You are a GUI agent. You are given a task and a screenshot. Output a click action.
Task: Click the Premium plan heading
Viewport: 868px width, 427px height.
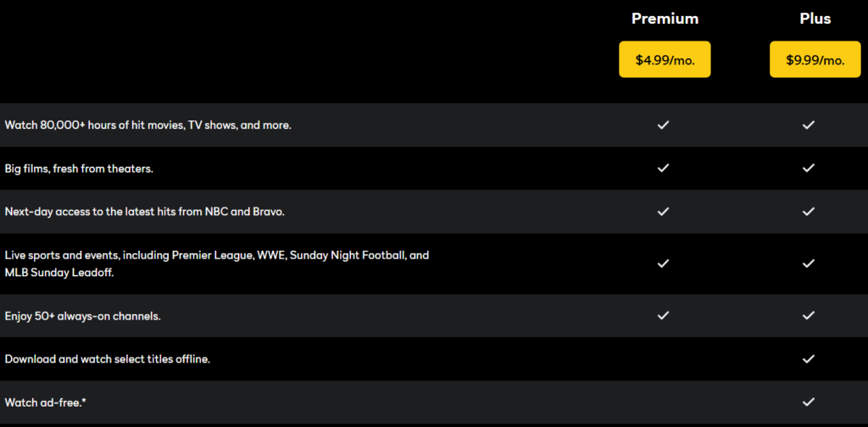coord(665,19)
